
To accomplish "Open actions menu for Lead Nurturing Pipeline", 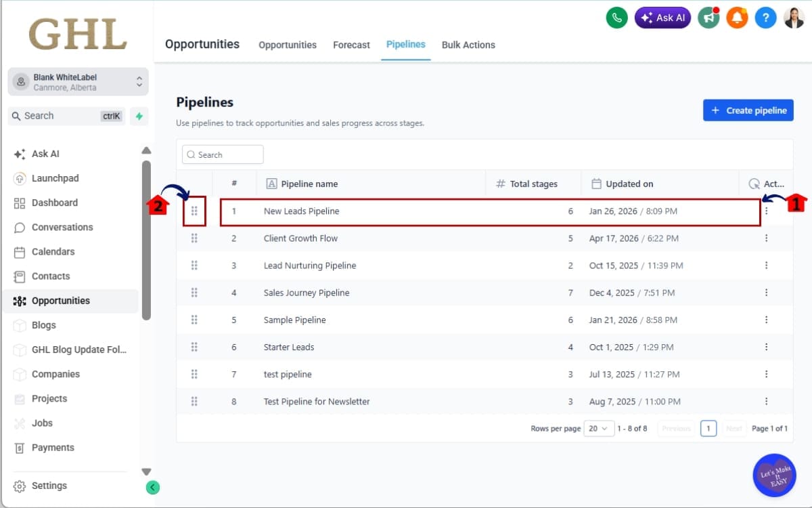I will (x=766, y=266).
